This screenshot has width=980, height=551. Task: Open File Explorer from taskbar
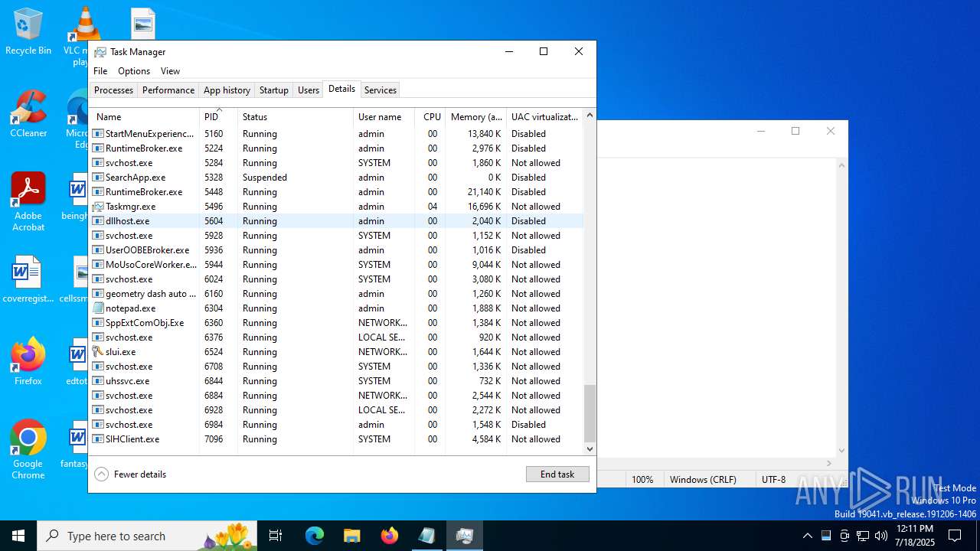coord(351,536)
